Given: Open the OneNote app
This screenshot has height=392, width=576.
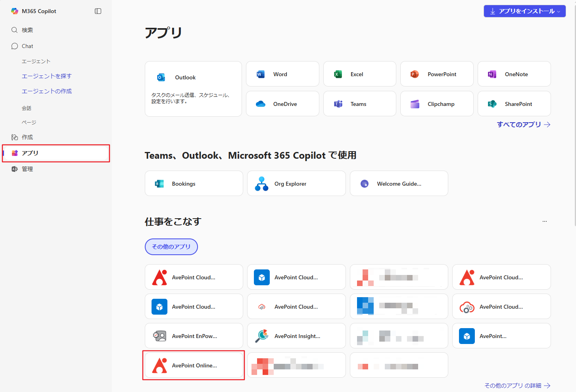Looking at the screenshot, I should point(514,74).
